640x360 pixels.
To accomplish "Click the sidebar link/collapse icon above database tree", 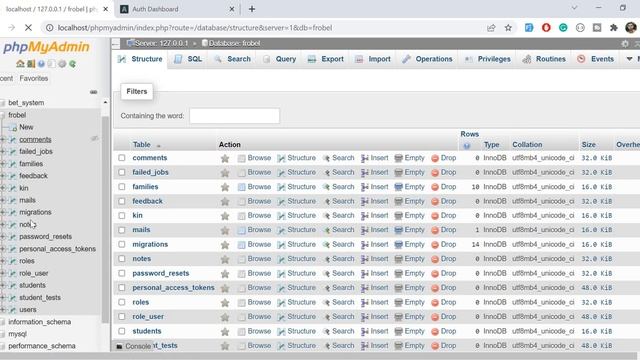I will point(93,92).
